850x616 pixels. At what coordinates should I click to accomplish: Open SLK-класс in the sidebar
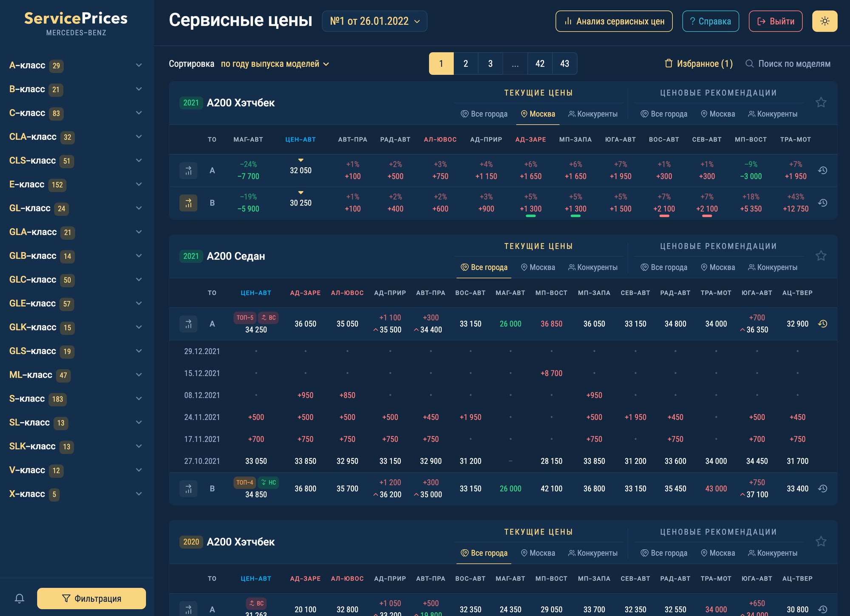click(76, 446)
